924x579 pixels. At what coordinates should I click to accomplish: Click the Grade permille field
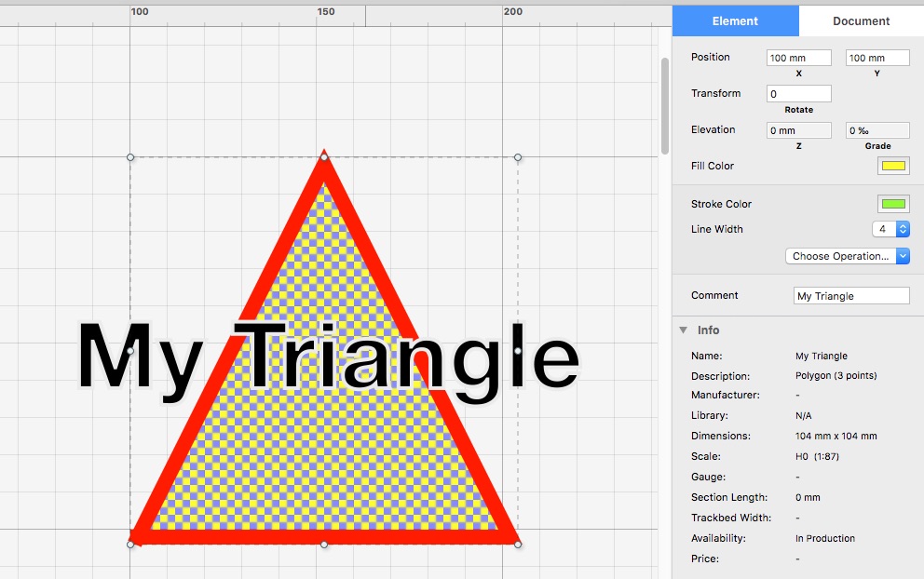876,129
